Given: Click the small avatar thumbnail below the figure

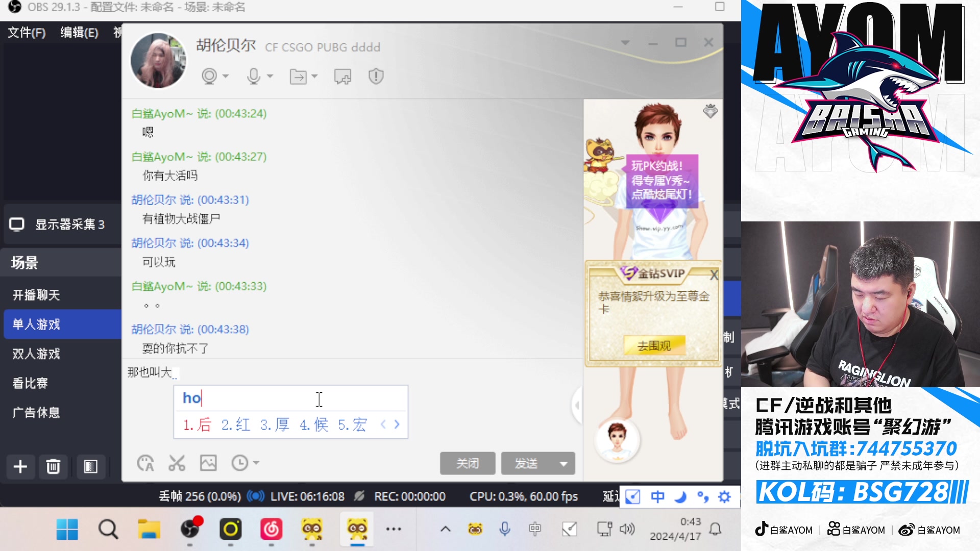Looking at the screenshot, I should (x=618, y=441).
